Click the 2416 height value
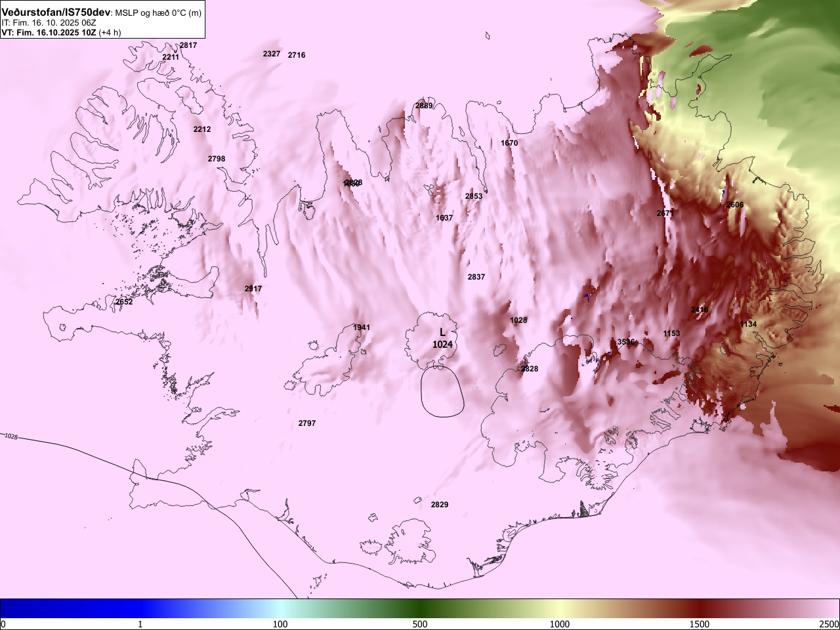The image size is (840, 630). tap(700, 310)
